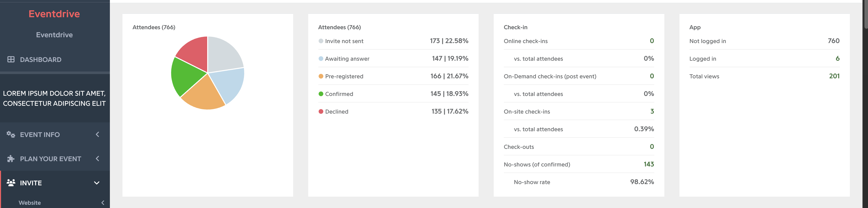Expand the Plan Your Event chevron
This screenshot has height=208, width=868.
pyautogui.click(x=97, y=159)
